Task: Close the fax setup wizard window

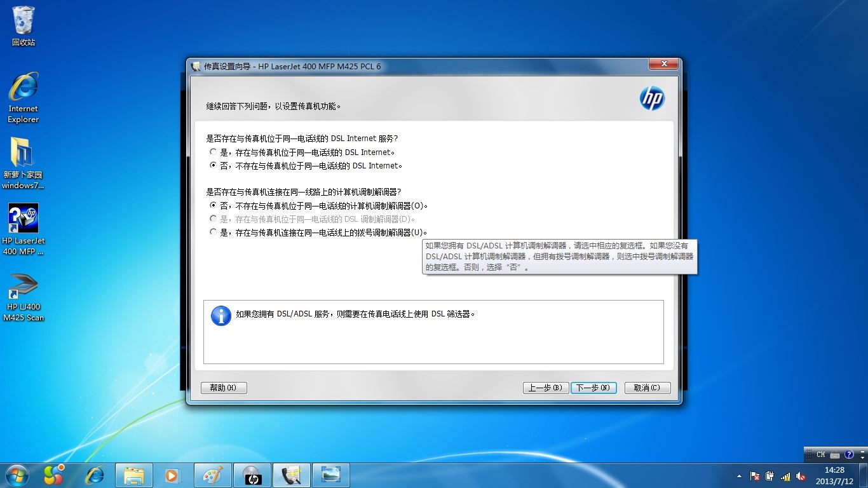Action: (664, 64)
